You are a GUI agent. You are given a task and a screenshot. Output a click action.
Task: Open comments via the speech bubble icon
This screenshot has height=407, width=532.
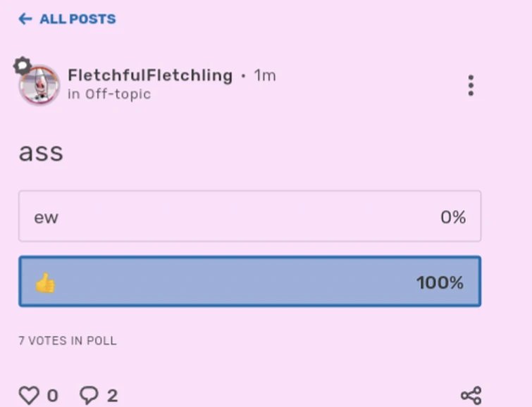pyautogui.click(x=89, y=395)
